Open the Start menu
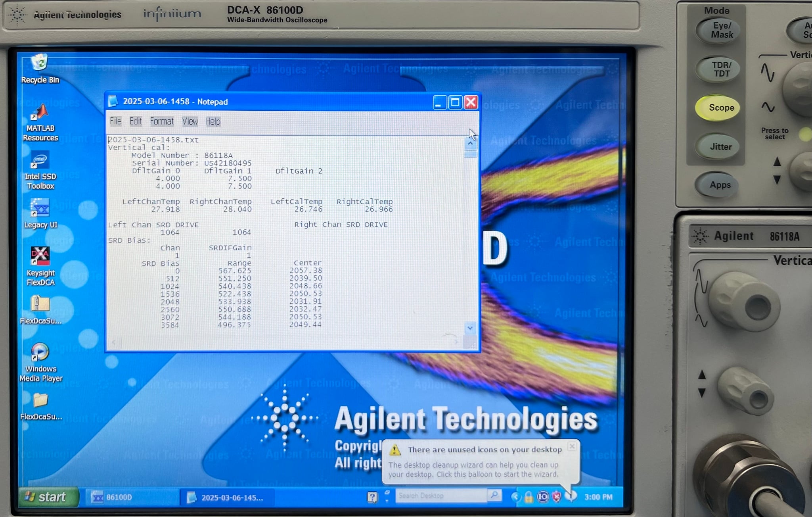Screen dimensions: 812x517 [x=49, y=497]
